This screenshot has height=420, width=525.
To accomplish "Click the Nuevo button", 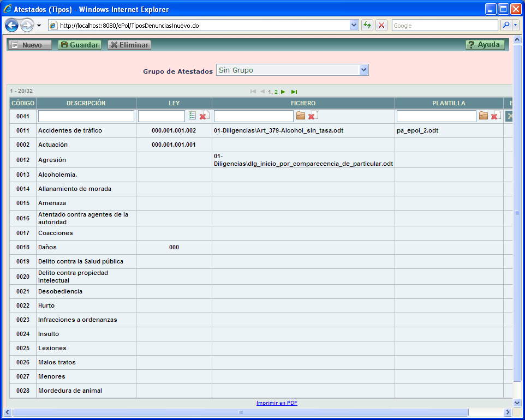I will pos(30,45).
